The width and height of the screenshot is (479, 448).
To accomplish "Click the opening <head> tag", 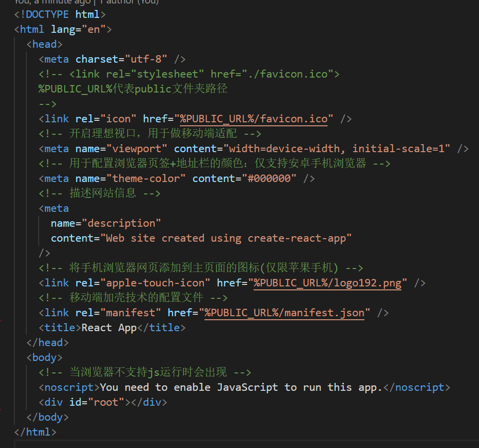I will point(44,44).
